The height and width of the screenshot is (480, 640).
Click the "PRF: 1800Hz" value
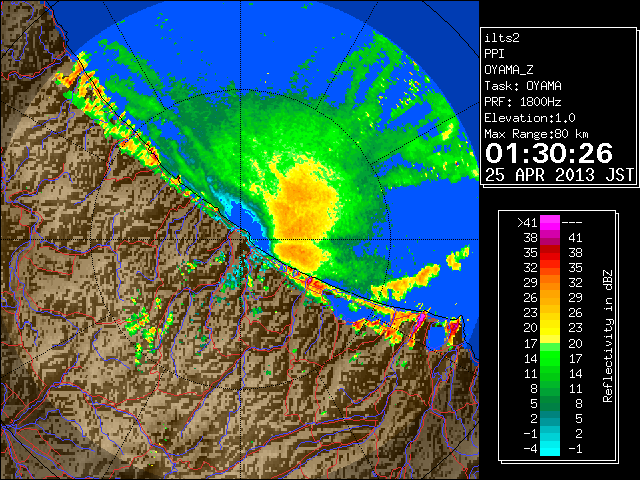pos(523,102)
